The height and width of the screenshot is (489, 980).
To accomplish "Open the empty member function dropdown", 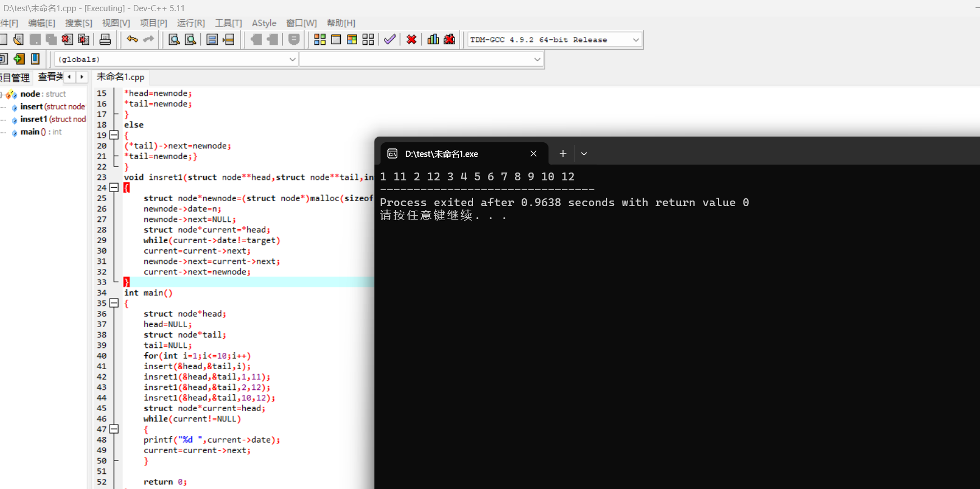I will (x=421, y=59).
